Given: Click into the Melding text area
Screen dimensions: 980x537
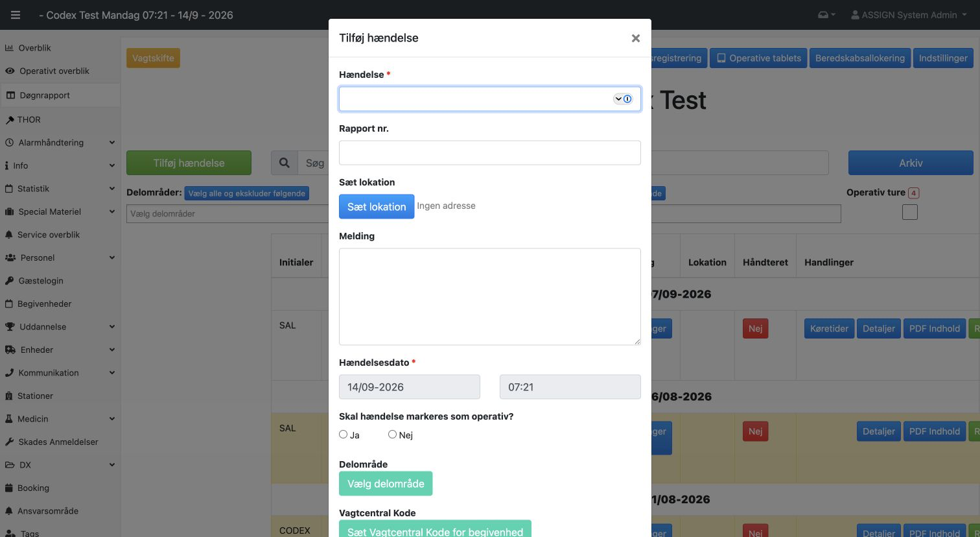Looking at the screenshot, I should click(490, 296).
